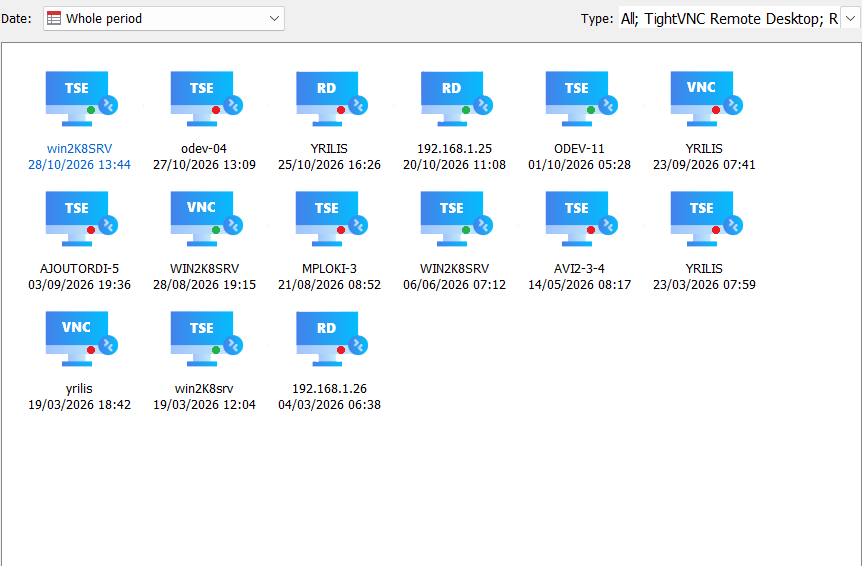Open the win2K8srv TSE icon dated 19/03/2026

(x=206, y=339)
